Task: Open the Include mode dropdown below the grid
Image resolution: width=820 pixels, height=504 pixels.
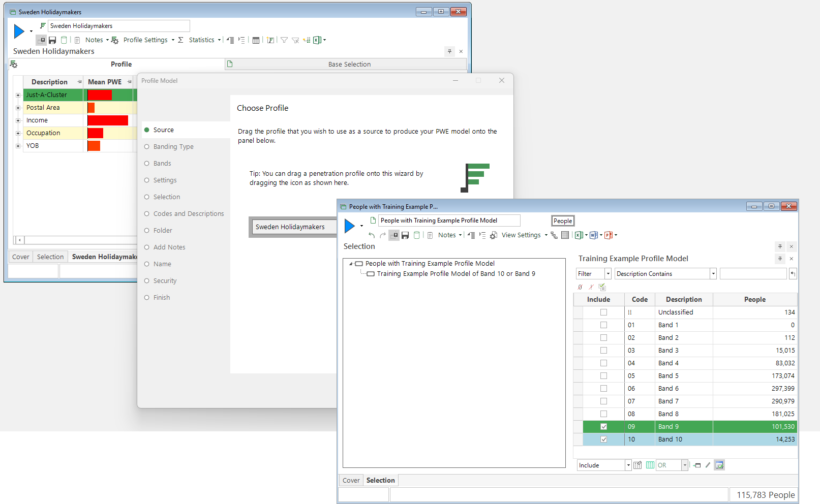Action: click(x=628, y=465)
